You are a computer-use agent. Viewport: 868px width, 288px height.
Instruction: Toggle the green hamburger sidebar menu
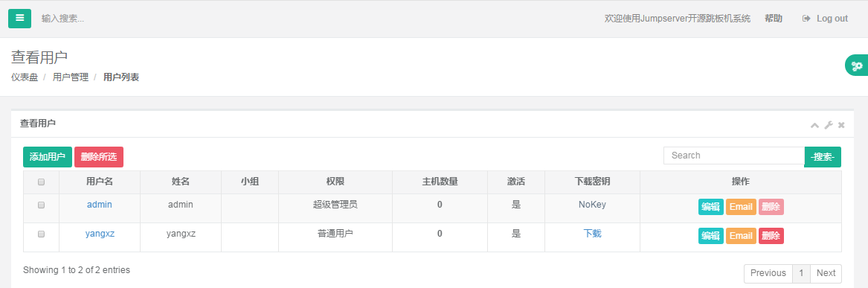pyautogui.click(x=19, y=19)
